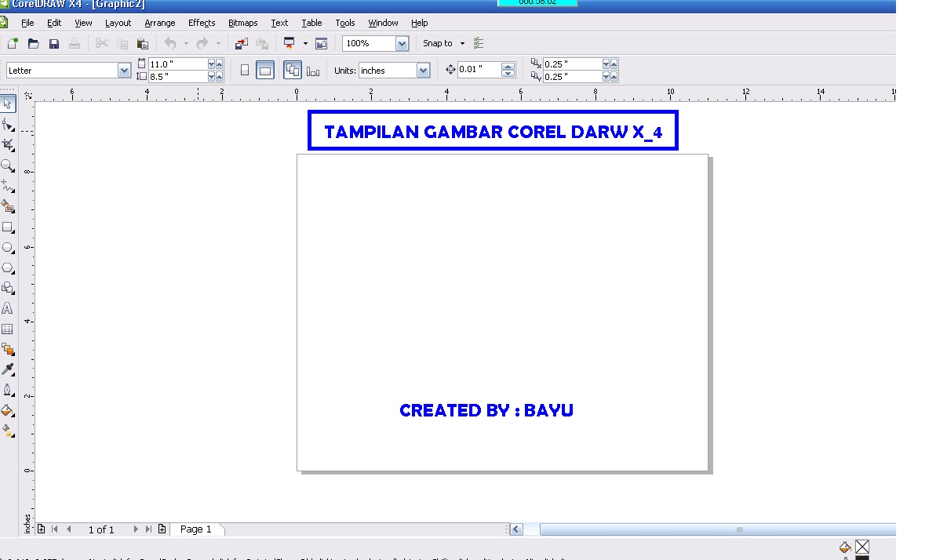Expand the Application Launcher dropdown arrow

click(305, 43)
